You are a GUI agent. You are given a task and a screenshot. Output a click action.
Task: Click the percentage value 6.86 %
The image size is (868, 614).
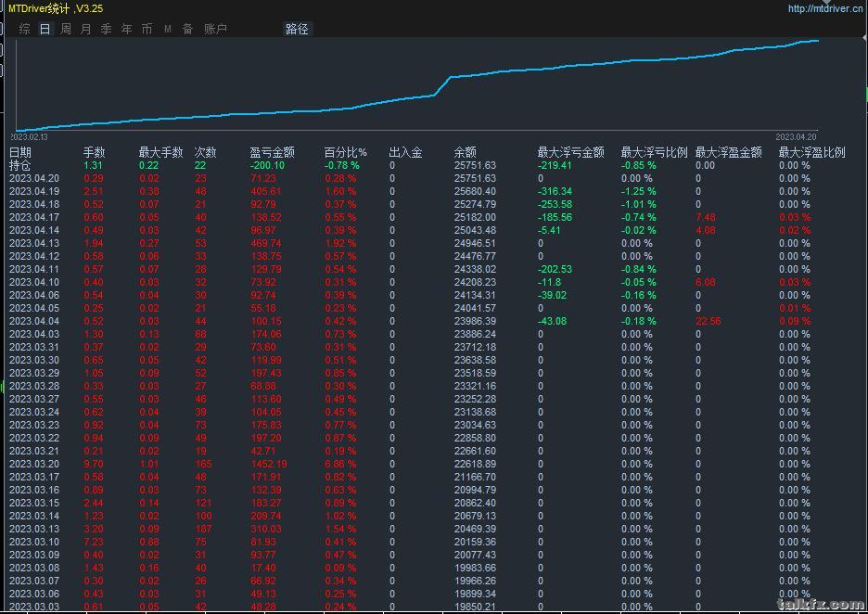[x=340, y=464]
